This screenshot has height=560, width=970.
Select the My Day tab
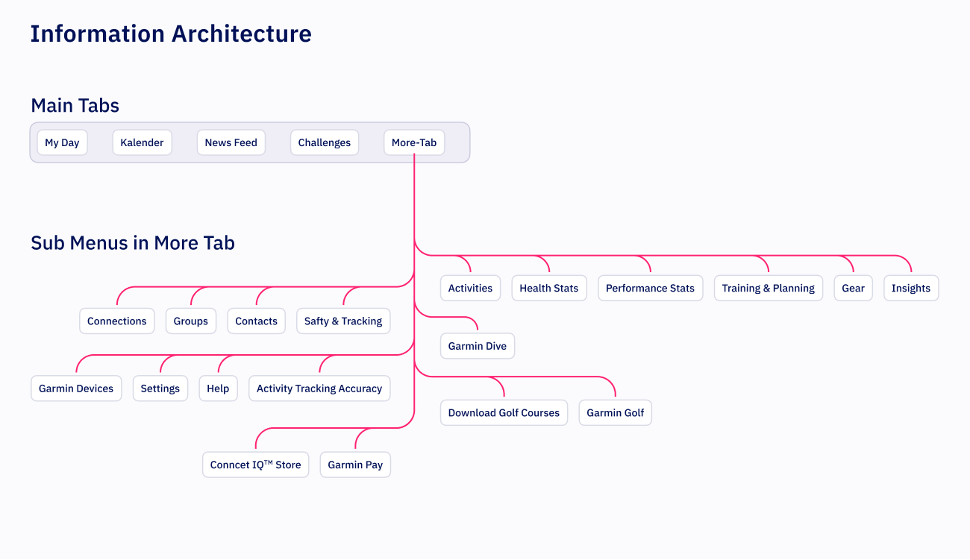[62, 142]
